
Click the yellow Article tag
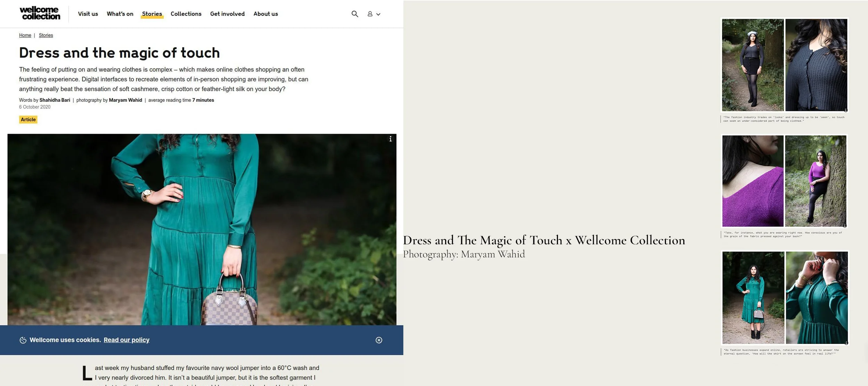click(x=28, y=120)
